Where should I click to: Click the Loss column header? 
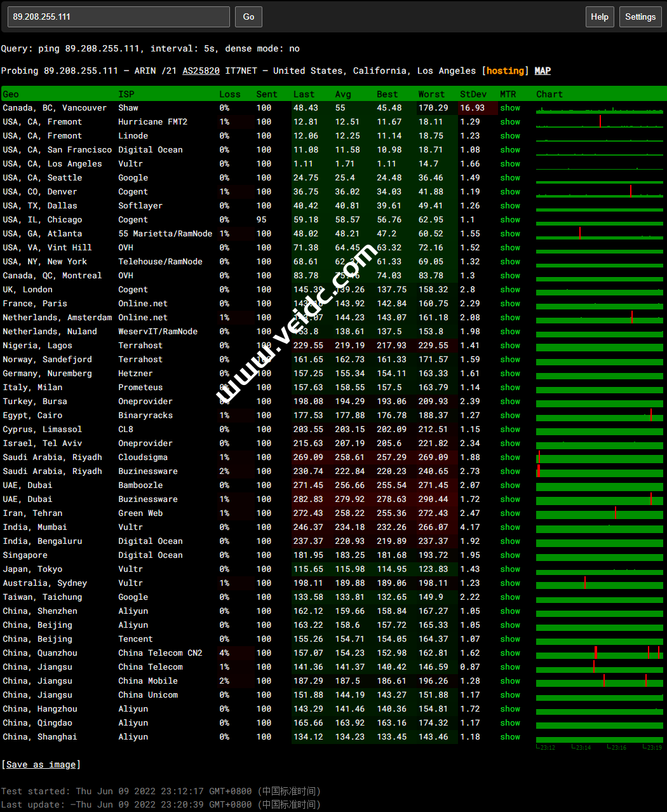(x=229, y=94)
